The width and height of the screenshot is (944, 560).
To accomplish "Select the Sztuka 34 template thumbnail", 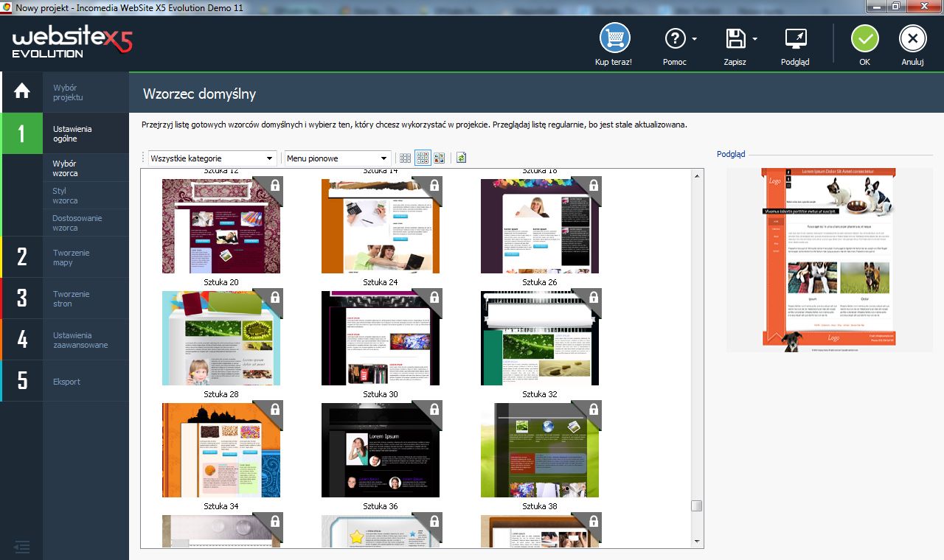I will click(x=221, y=531).
